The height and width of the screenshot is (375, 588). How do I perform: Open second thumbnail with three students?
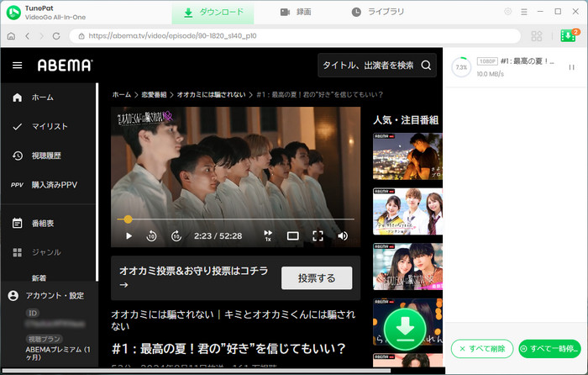pyautogui.click(x=407, y=212)
